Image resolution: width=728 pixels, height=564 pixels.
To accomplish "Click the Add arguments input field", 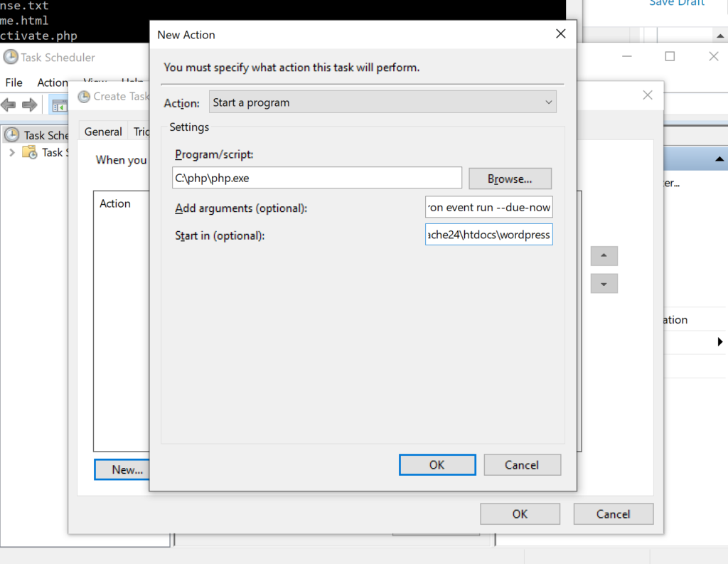I will (x=488, y=207).
